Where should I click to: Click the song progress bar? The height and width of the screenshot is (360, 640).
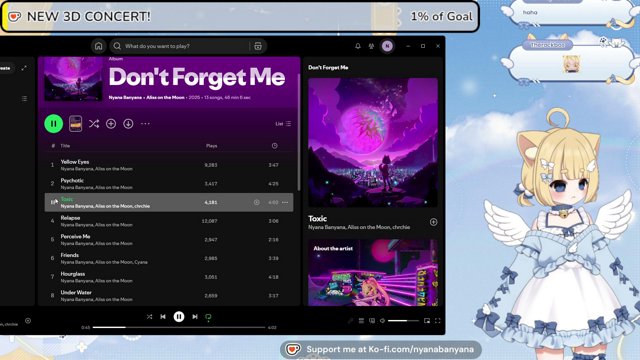(x=179, y=327)
